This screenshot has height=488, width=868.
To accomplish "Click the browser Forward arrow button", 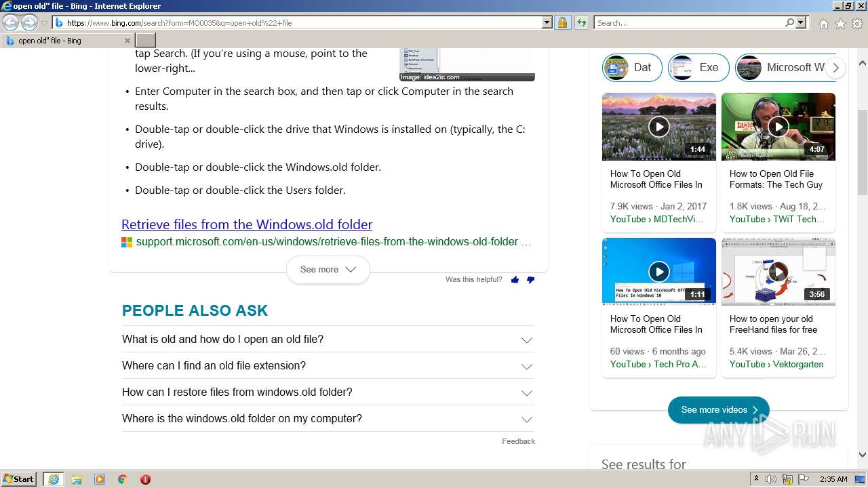I will pyautogui.click(x=29, y=23).
